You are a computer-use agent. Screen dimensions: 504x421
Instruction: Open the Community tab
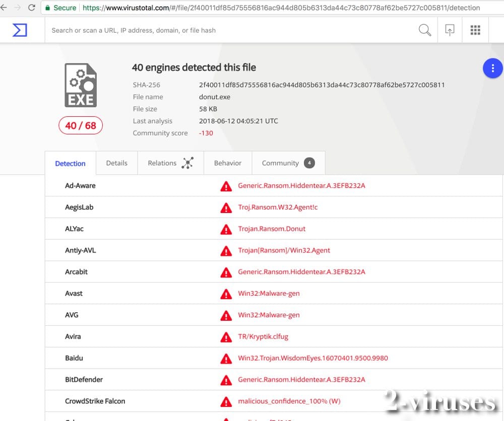288,163
